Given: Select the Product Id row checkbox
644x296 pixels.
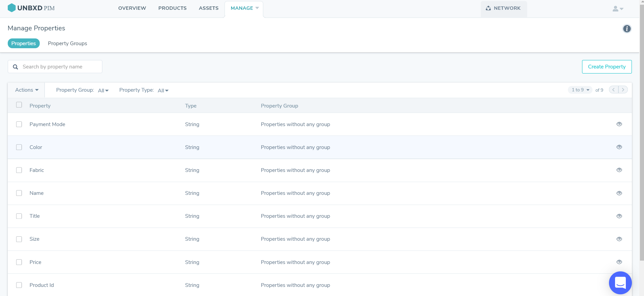Looking at the screenshot, I should click(19, 285).
